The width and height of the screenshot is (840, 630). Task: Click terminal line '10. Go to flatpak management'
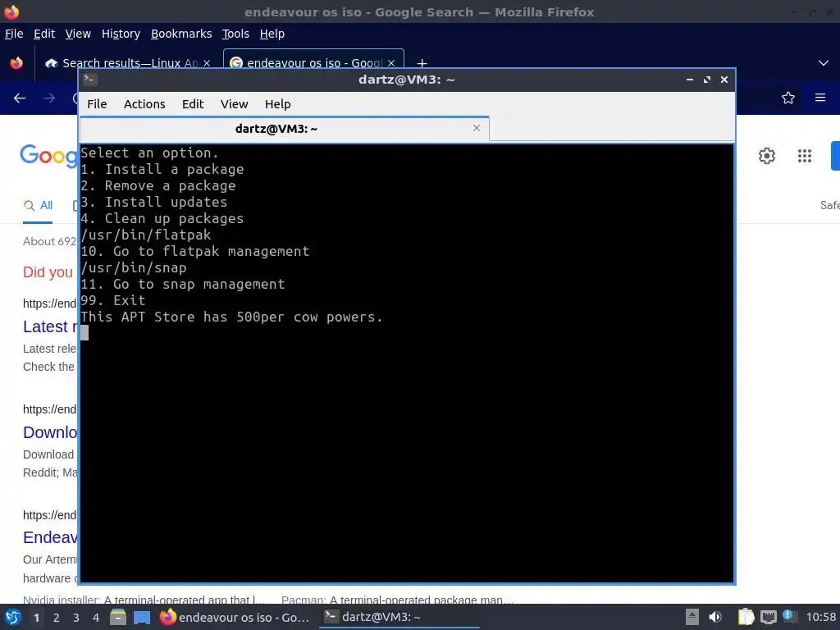tap(195, 251)
